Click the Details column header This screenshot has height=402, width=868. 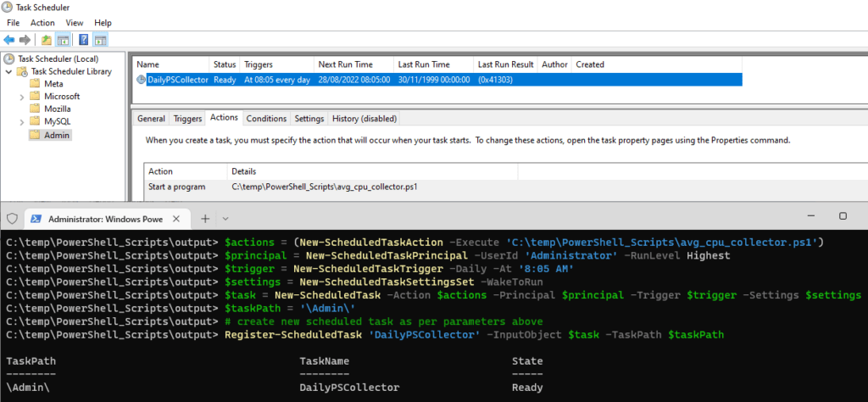click(x=373, y=171)
